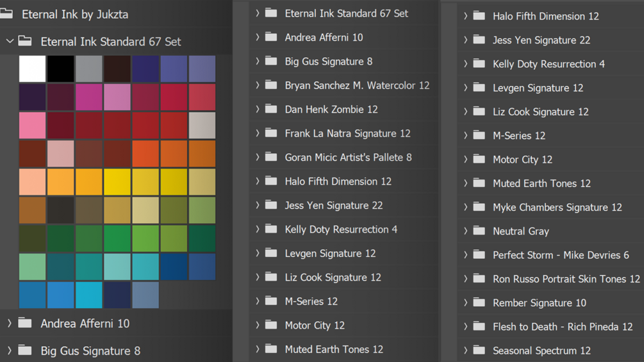Select the Seasonal Spectrum 12 label
This screenshot has height=362, width=644.
pos(541,350)
